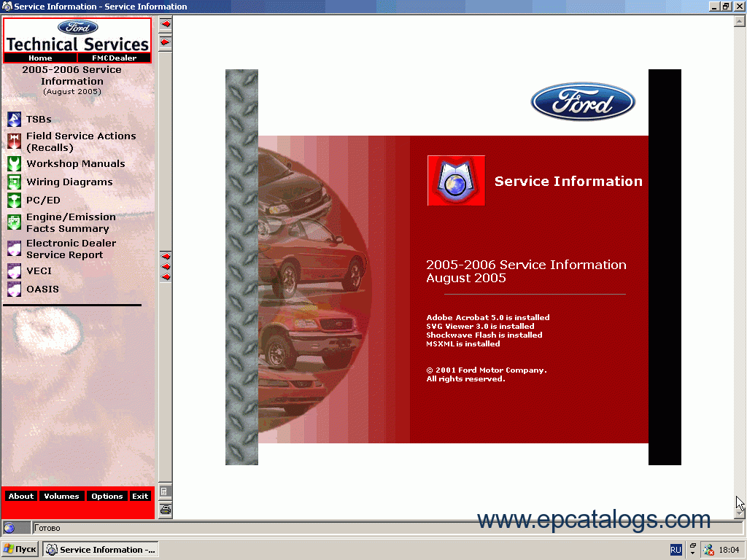Open Field Service Actions (Recalls) link
The image size is (747, 560).
pyautogui.click(x=81, y=141)
